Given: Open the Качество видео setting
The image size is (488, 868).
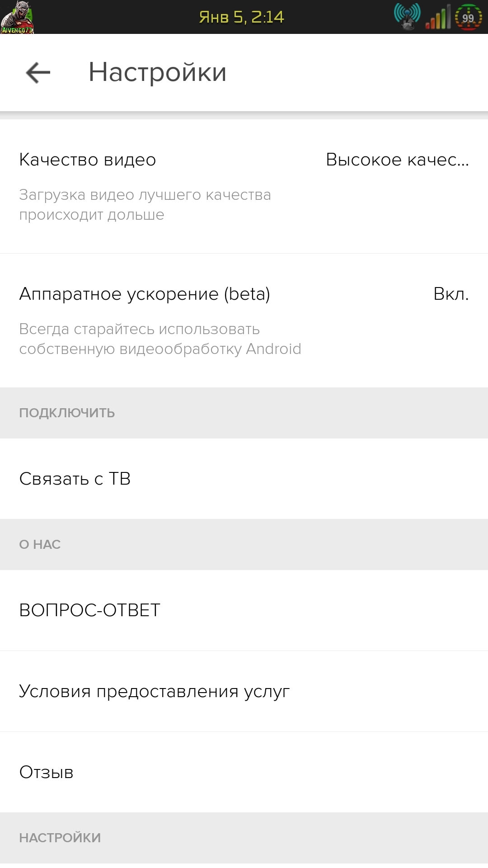Looking at the screenshot, I should [88, 160].
